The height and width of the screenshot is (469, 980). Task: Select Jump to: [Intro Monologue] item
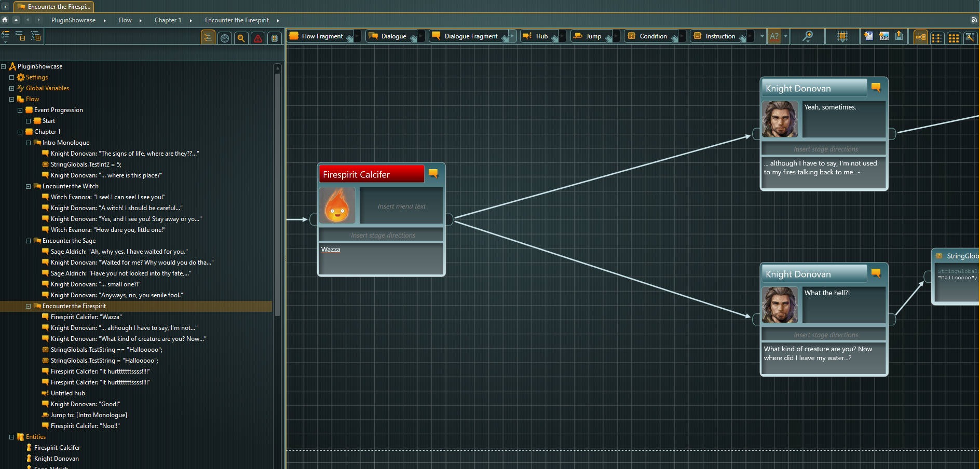[x=88, y=415]
